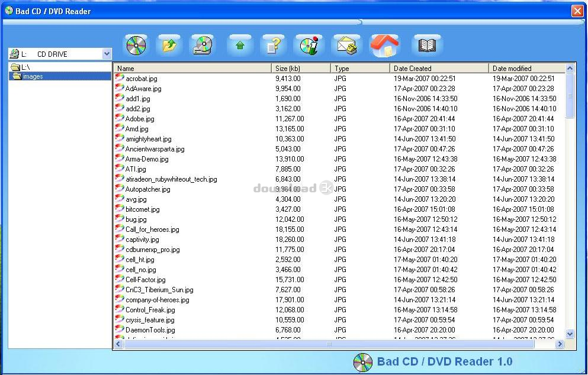Image resolution: width=588 pixels, height=375 pixels.
Task: Click size value 9,413.00
Action: click(288, 79)
